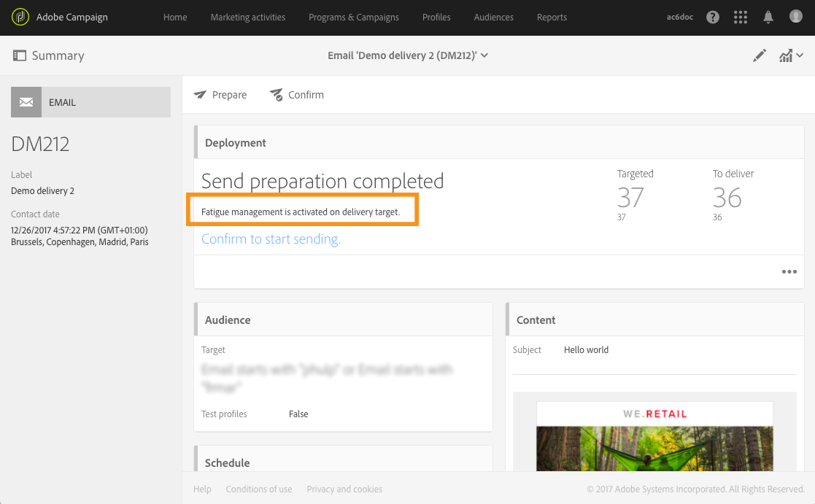Open the Profiles menu
Image resolution: width=815 pixels, height=504 pixels.
pos(436,18)
